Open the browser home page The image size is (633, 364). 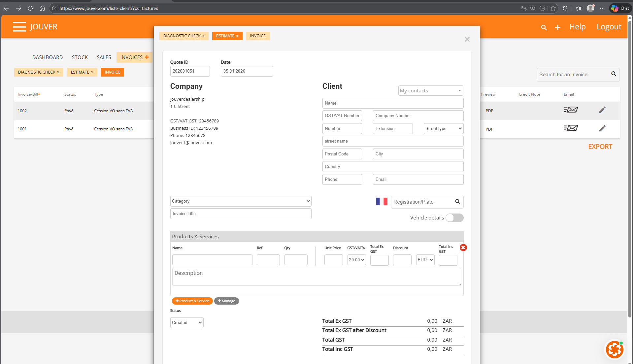click(42, 8)
